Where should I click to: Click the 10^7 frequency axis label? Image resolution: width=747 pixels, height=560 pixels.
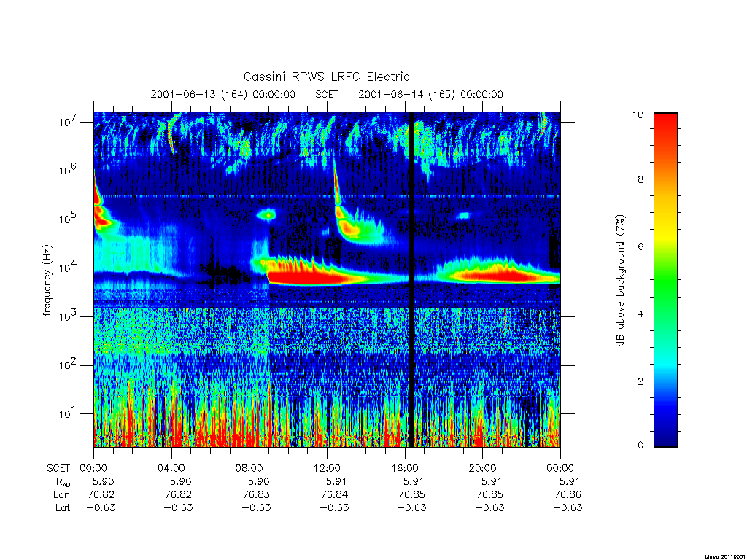tap(69, 122)
